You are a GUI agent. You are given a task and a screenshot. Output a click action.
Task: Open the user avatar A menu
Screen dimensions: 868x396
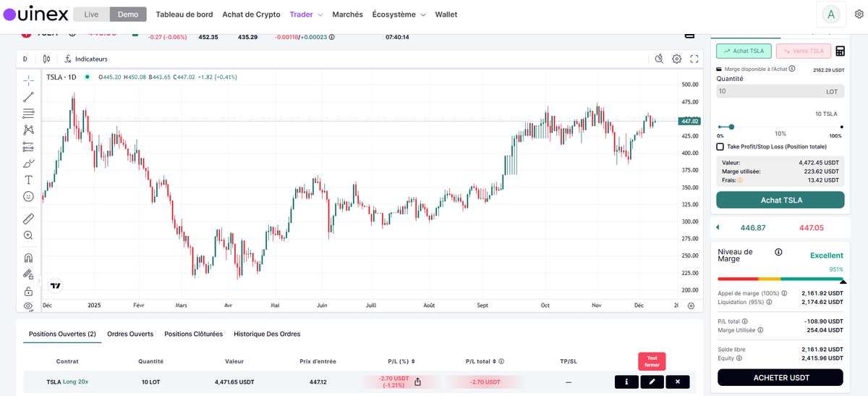click(x=832, y=14)
